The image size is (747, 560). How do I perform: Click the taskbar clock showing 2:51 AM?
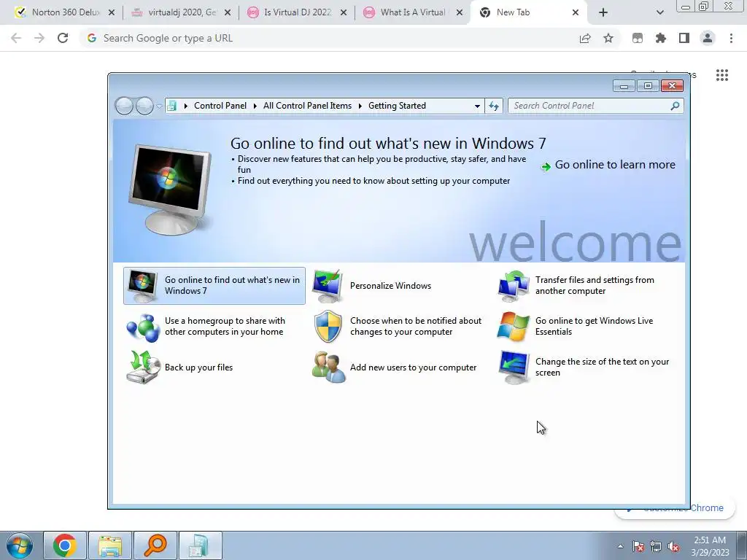coord(710,546)
